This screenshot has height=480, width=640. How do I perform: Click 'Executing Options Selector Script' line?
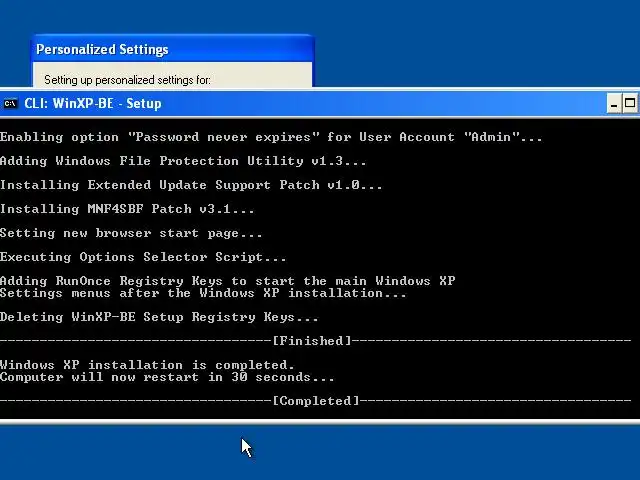143,257
